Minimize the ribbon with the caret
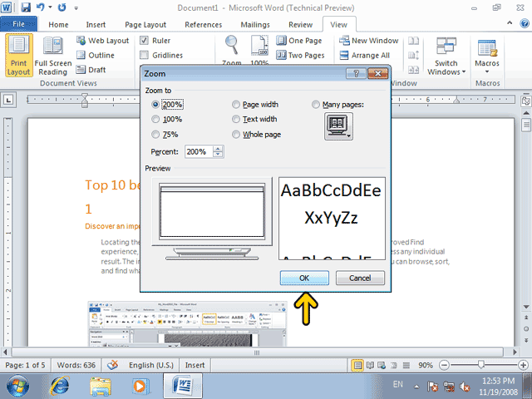532x399 pixels. coord(510,23)
